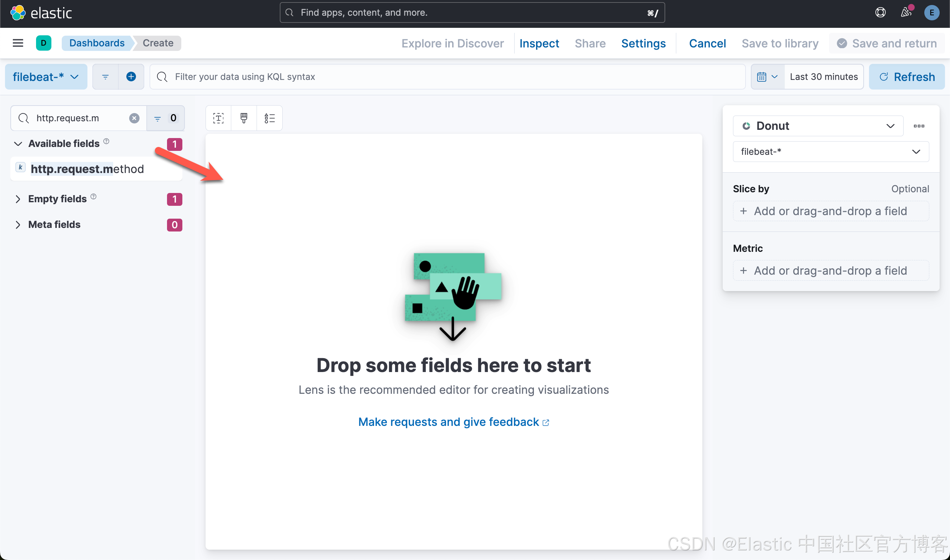This screenshot has width=950, height=560.
Task: Open the hamburger navigation menu
Action: pos(18,43)
